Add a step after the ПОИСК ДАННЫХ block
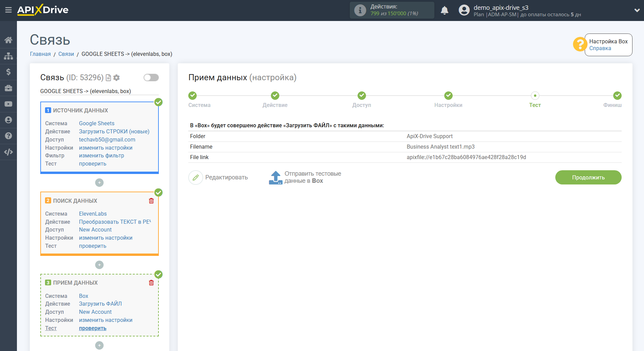Screen dimensions: 644x351 (x=99, y=265)
